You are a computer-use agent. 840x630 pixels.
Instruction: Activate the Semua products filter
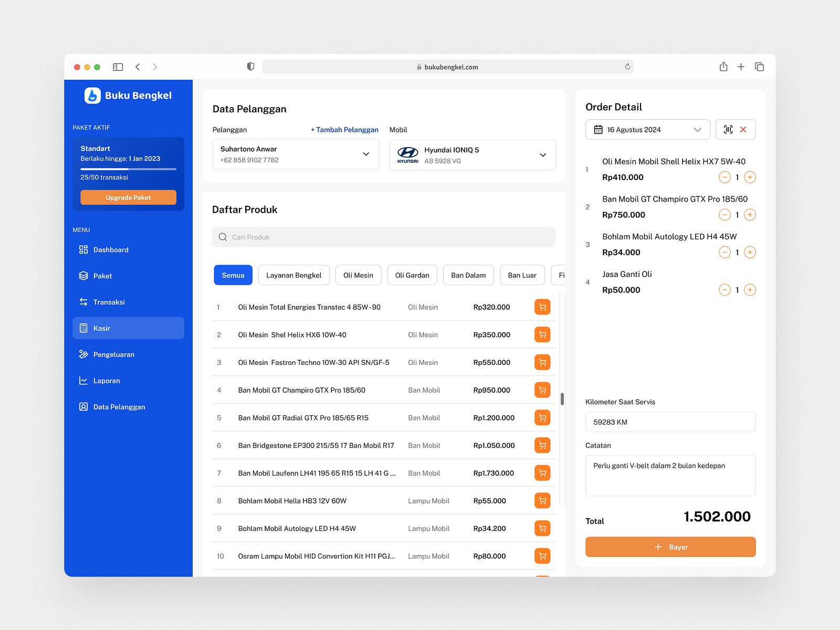click(x=233, y=275)
